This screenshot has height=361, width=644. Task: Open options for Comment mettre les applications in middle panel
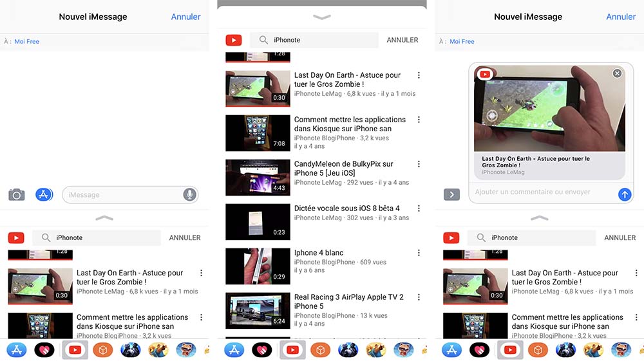[x=419, y=120]
